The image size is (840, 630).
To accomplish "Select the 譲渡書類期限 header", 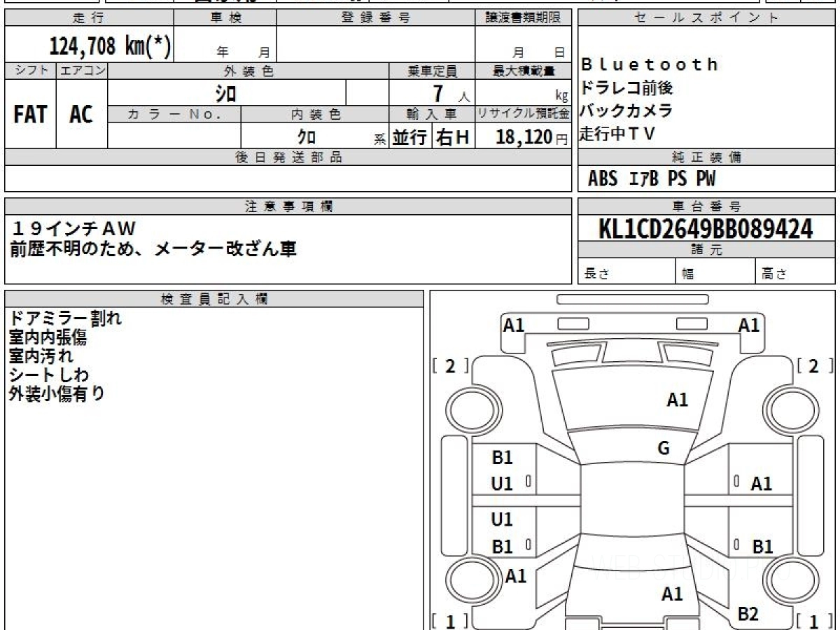I will point(524,18).
